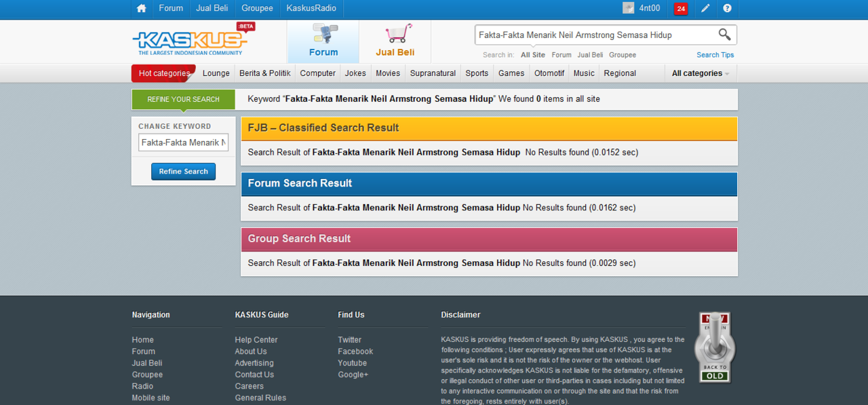The width and height of the screenshot is (868, 405).
Task: Go to the home icon in top bar
Action: click(141, 9)
